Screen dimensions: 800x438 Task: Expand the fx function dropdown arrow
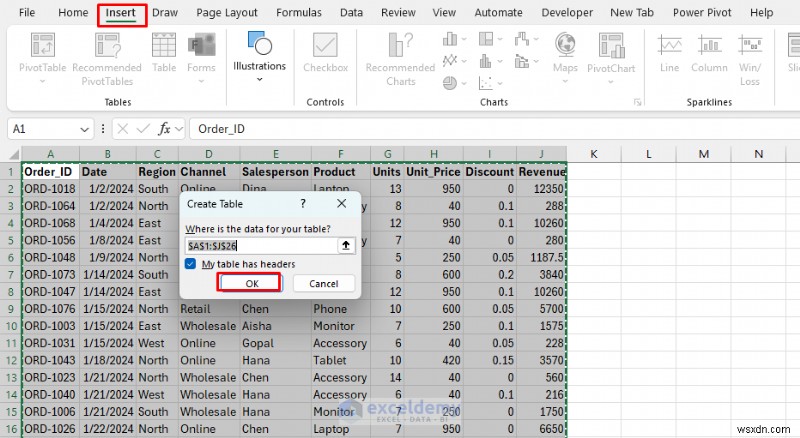point(179,129)
